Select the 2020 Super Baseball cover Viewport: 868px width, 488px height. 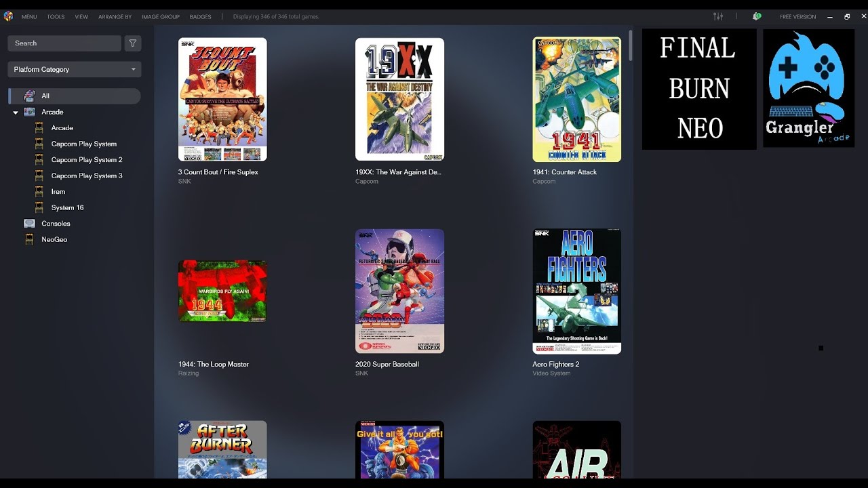click(x=399, y=291)
